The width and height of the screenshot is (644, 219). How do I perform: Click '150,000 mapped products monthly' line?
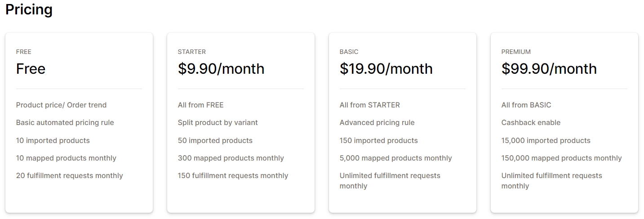click(561, 158)
